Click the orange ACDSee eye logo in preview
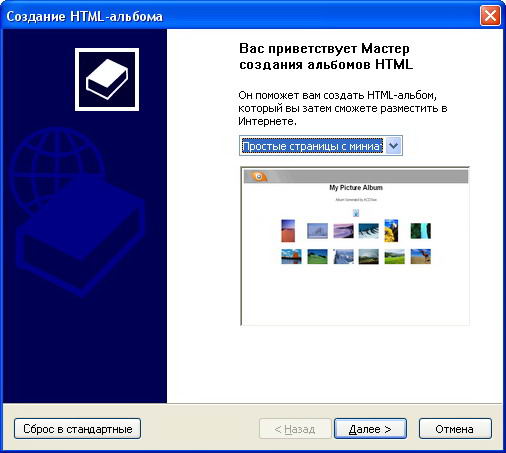Image resolution: width=506 pixels, height=453 pixels. point(259,176)
